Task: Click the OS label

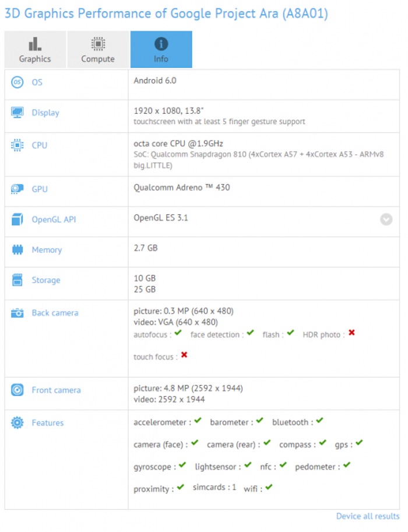Action: pos(37,82)
